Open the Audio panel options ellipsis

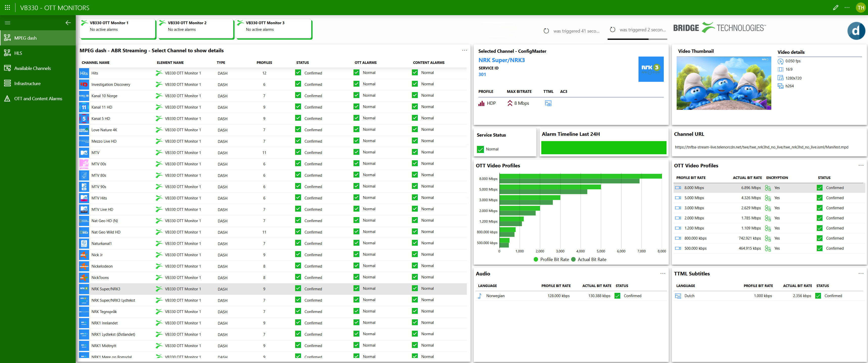click(662, 274)
